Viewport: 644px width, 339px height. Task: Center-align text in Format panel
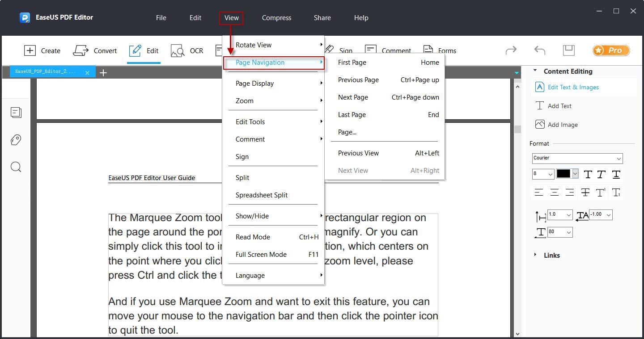[554, 193]
